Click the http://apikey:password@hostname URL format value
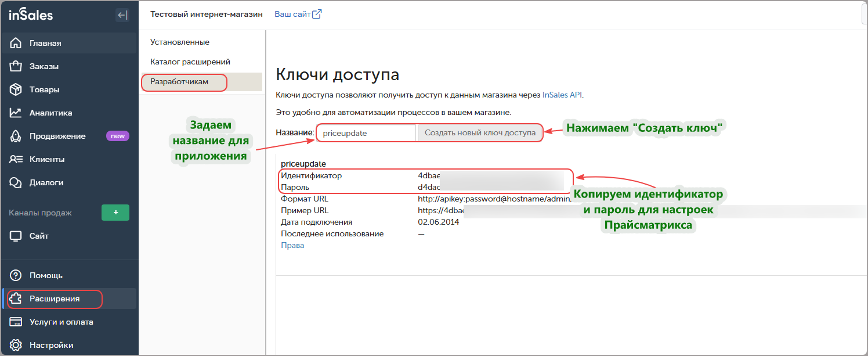Image resolution: width=868 pixels, height=356 pixels. pyautogui.click(x=495, y=199)
